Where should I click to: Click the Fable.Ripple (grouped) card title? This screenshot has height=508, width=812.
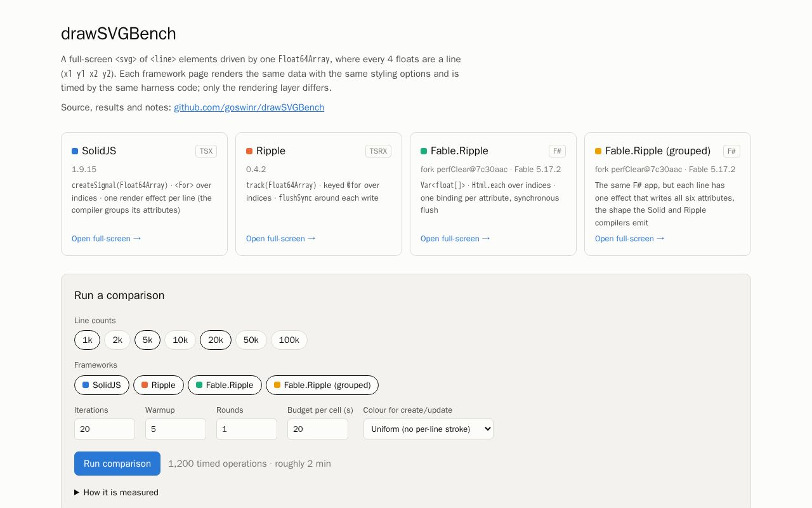pyautogui.click(x=658, y=151)
